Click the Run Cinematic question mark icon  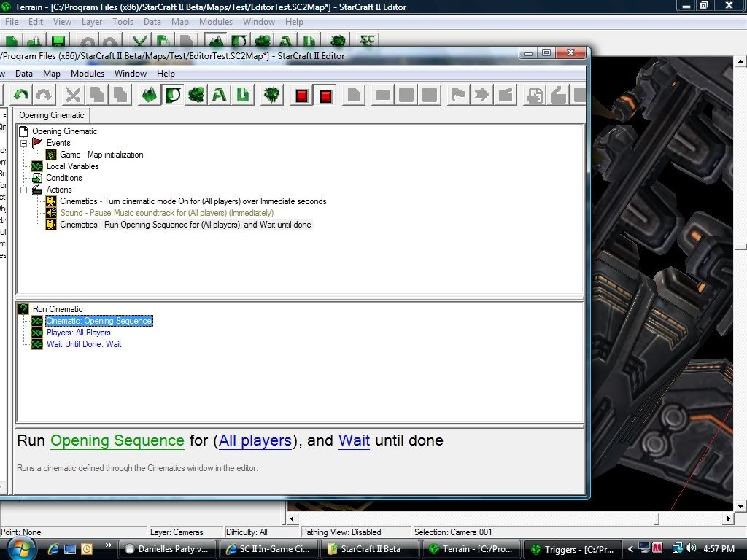tap(23, 309)
